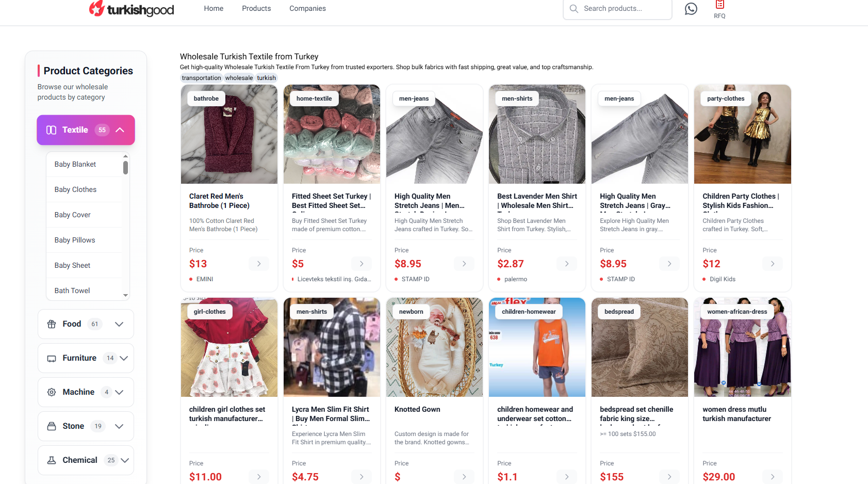Click the Food category basket icon
Image resolution: width=868 pixels, height=484 pixels.
pos(52,324)
